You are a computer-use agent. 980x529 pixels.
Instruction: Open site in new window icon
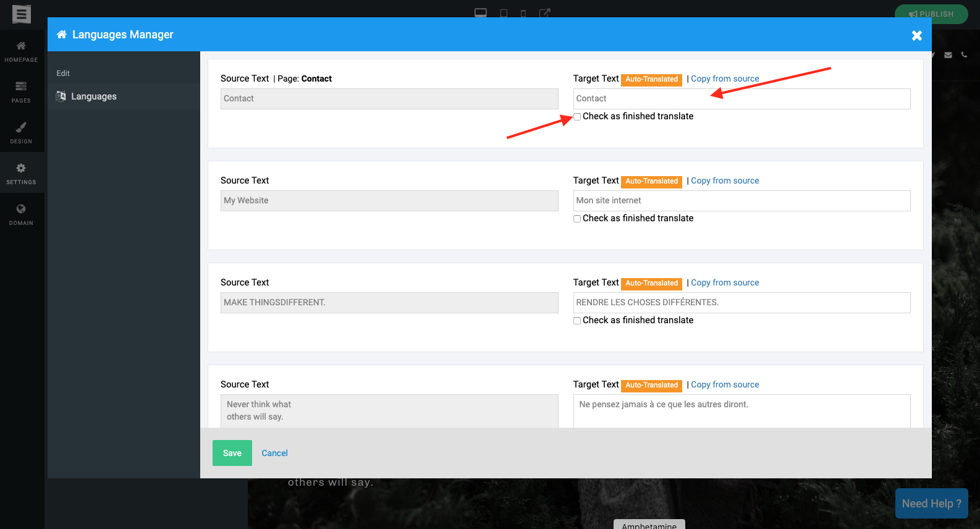[x=544, y=13]
